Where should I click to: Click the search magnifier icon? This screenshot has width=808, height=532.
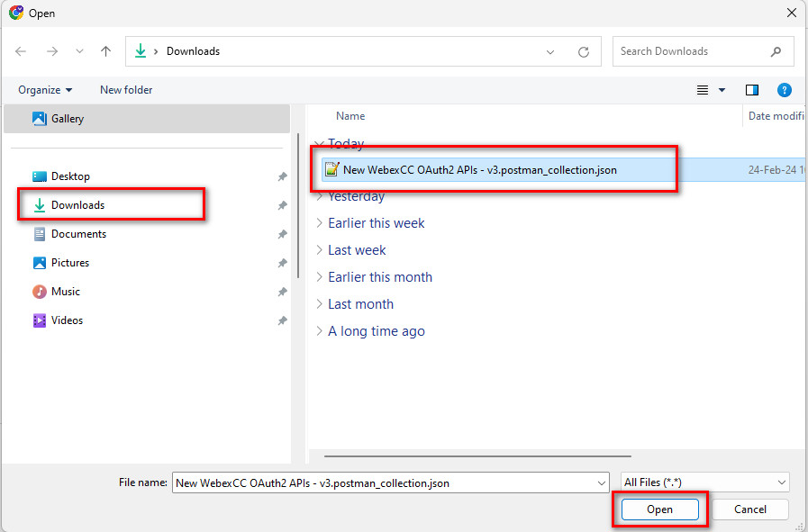coord(776,51)
